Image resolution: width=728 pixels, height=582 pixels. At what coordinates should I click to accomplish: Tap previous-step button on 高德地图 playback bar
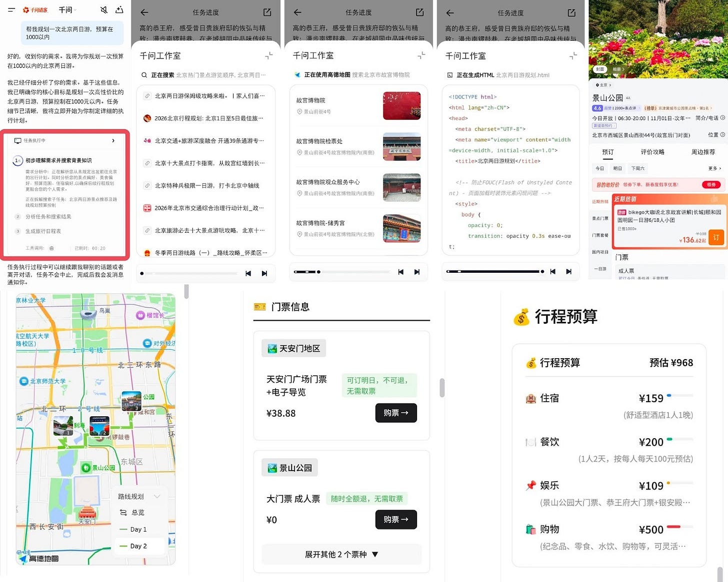(401, 272)
